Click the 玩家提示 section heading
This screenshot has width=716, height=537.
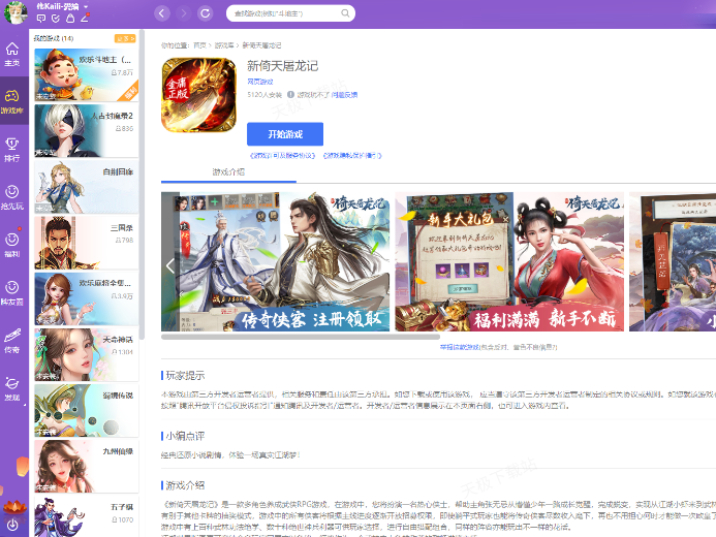[x=185, y=375]
